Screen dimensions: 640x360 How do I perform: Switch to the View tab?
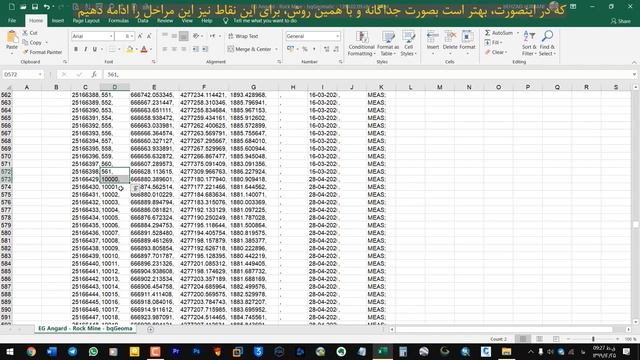(187, 20)
